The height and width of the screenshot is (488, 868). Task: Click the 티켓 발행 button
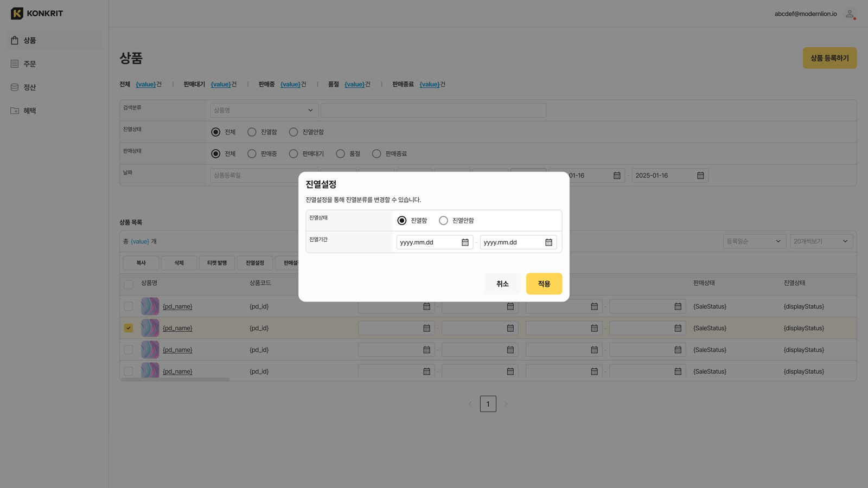click(x=217, y=263)
